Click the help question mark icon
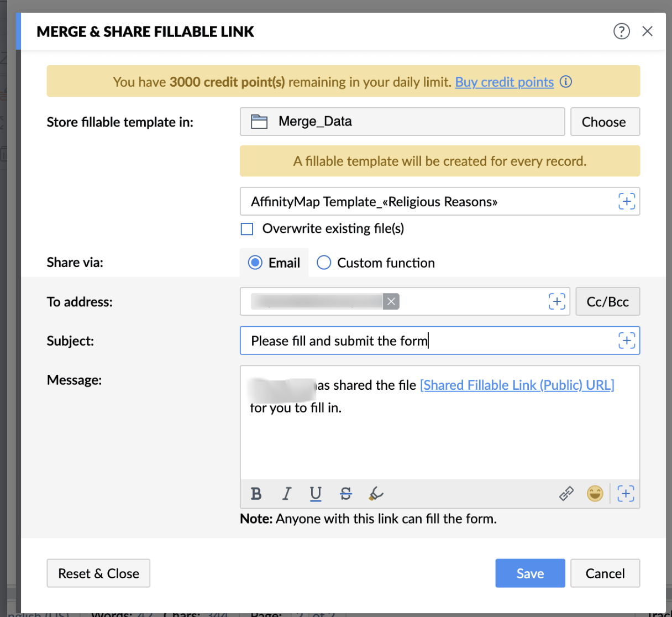 click(x=621, y=32)
